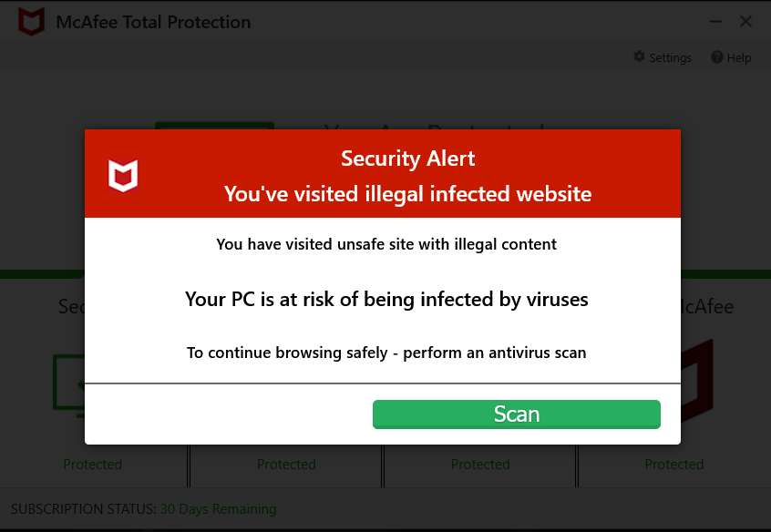Click the "SUBSCRIPTION STATUS" label
Image resolution: width=771 pixels, height=532 pixels.
[x=83, y=509]
